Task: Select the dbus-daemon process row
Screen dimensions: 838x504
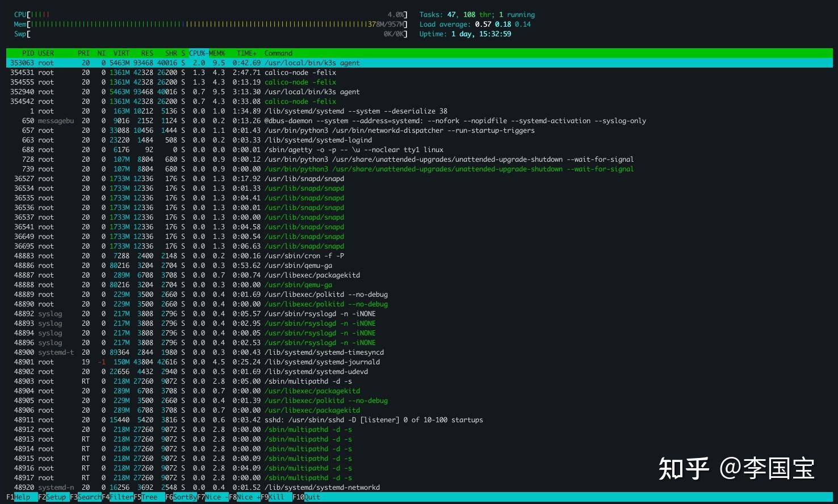Action: click(x=341, y=121)
